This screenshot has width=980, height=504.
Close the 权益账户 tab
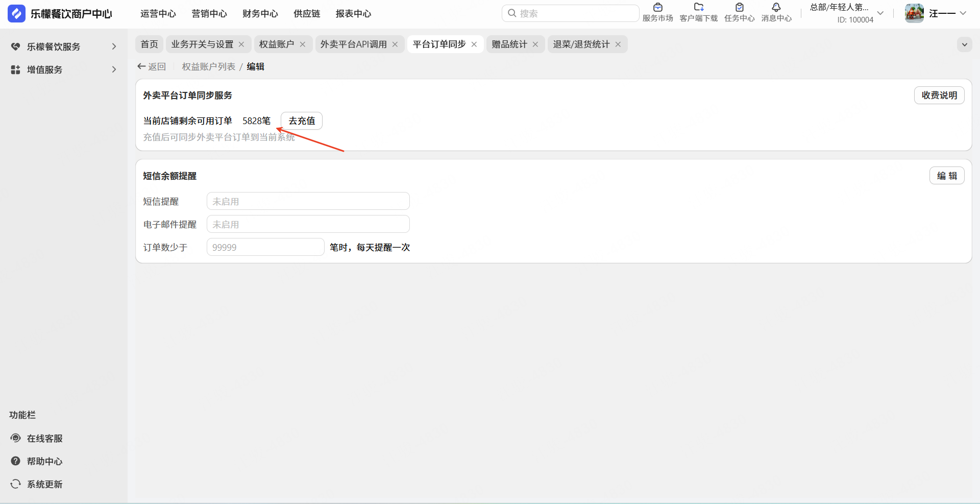pyautogui.click(x=303, y=44)
